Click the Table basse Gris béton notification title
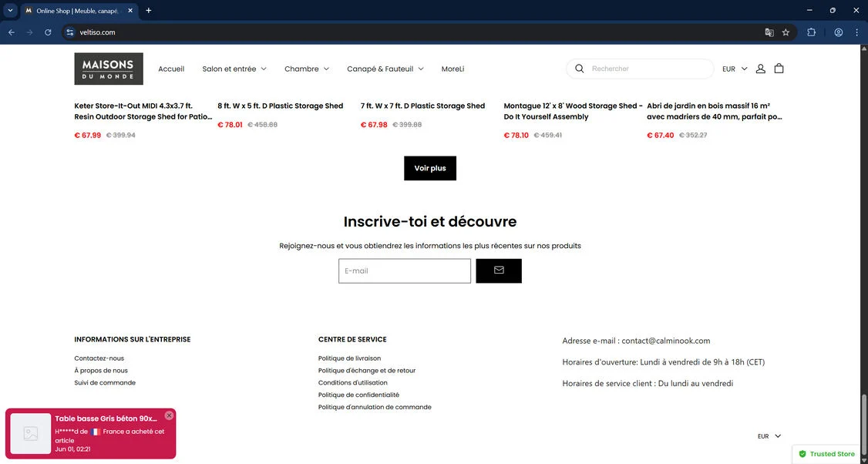Viewport: 868px width, 464px height. pos(106,419)
